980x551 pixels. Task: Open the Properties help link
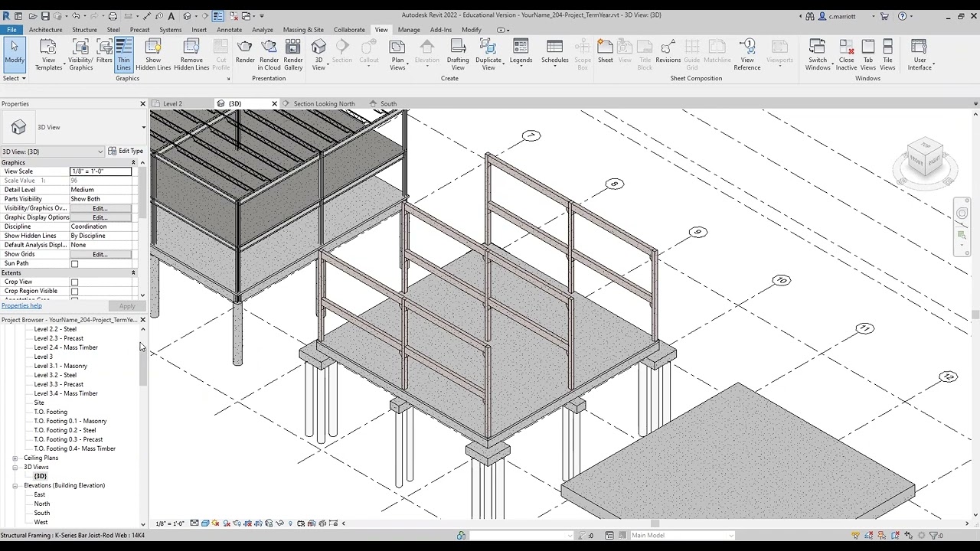pyautogui.click(x=21, y=306)
